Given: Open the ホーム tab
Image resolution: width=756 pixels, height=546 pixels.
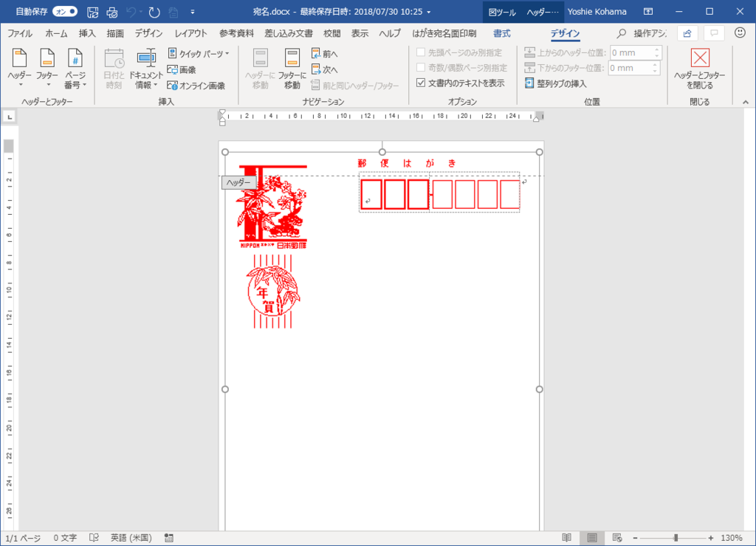Looking at the screenshot, I should coord(56,33).
